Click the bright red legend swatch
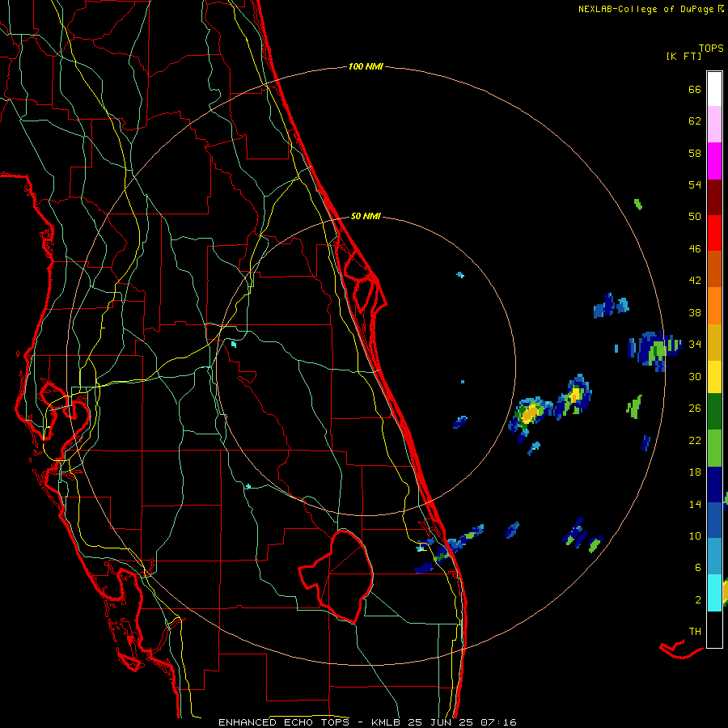The height and width of the screenshot is (728, 728). point(714,233)
